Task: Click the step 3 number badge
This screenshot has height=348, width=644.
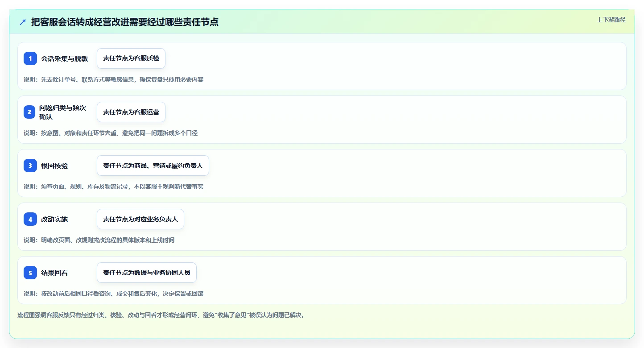Action: coord(30,166)
